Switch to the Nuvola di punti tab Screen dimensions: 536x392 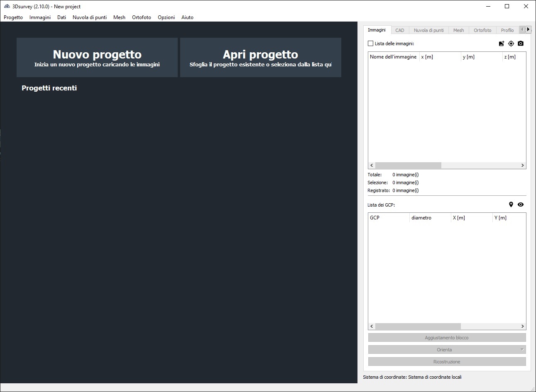428,30
